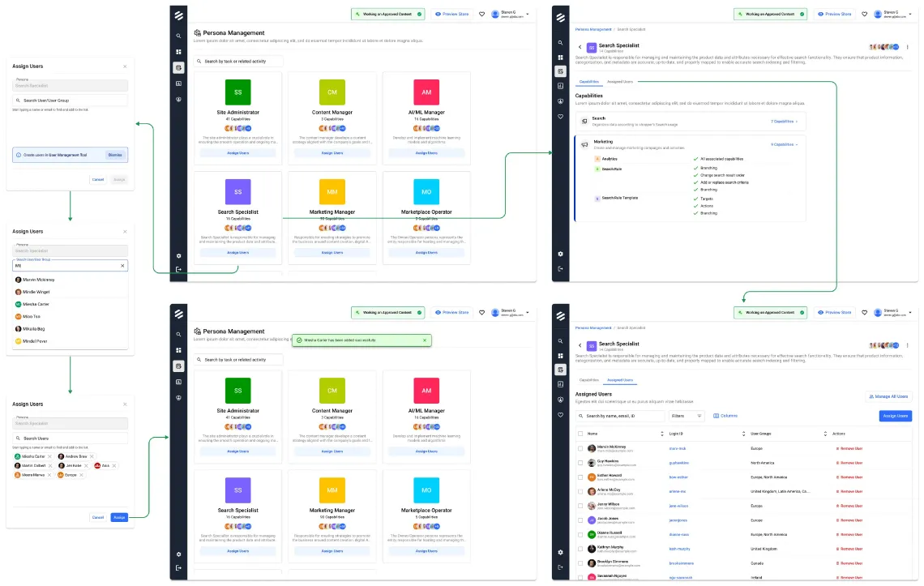Click Assign Users under Search Specialist in the top-left screen
Image resolution: width=924 pixels, height=586 pixels.
(238, 252)
